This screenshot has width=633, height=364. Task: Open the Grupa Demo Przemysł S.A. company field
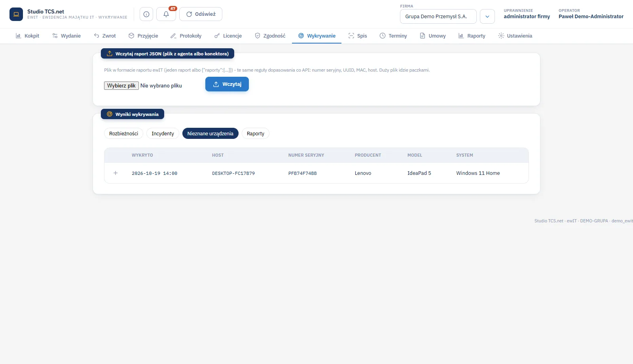(x=438, y=17)
